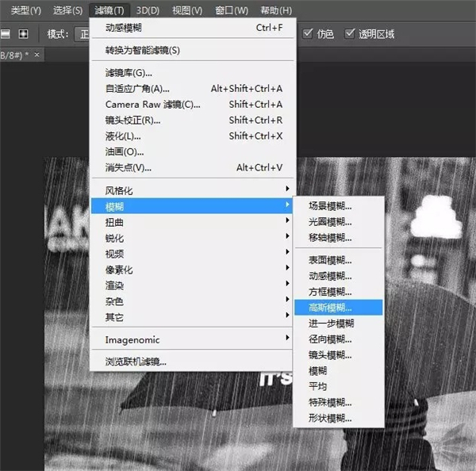Select 径向模糊... in blur submenu
This screenshot has height=471, width=476.
pos(339,339)
